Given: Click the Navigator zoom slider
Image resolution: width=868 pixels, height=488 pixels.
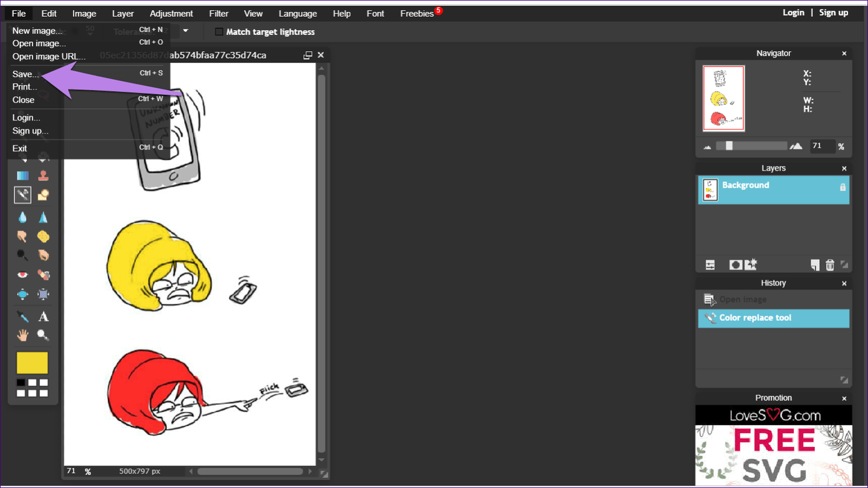Looking at the screenshot, I should (751, 146).
